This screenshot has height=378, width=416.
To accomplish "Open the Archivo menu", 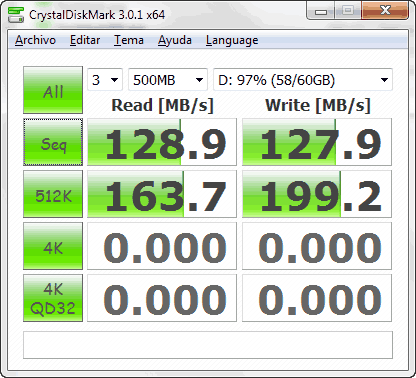I will (35, 40).
